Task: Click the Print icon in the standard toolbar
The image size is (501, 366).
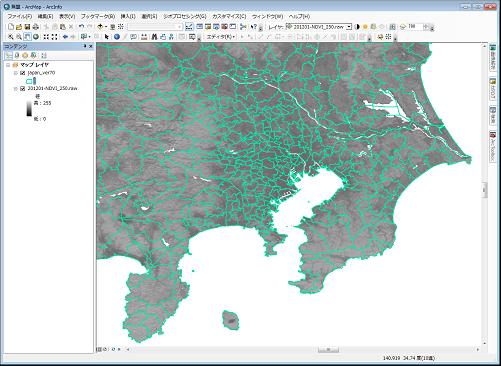Action: [x=36, y=27]
